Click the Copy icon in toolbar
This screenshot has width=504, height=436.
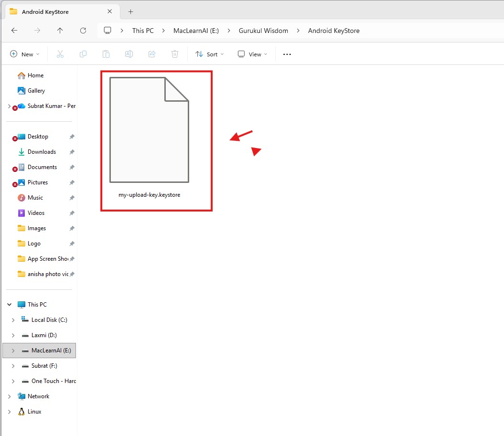coord(83,54)
